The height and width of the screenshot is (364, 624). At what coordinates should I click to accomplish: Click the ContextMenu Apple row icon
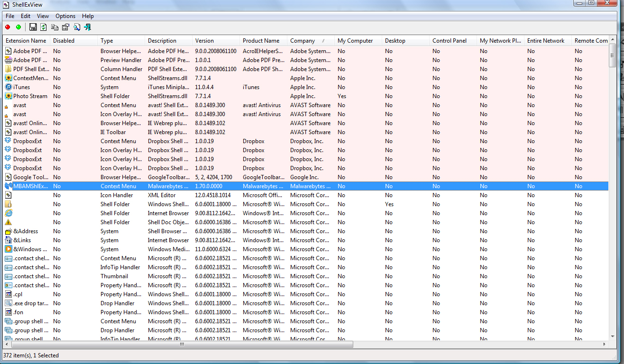(9, 78)
